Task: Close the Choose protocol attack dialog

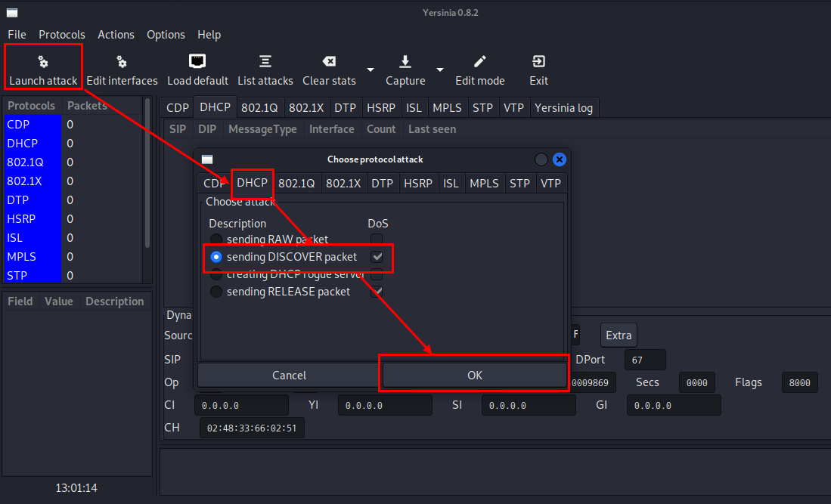Action: coord(559,159)
